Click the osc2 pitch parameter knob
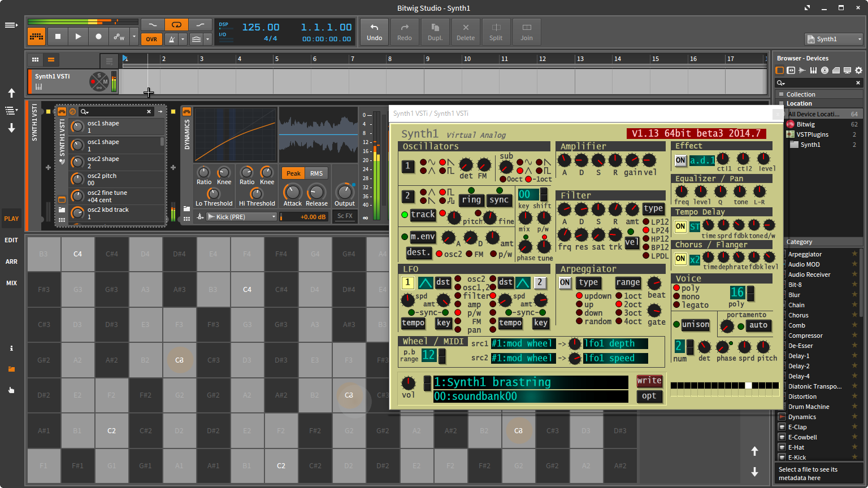Viewport: 868px width, 488px height. tap(77, 179)
